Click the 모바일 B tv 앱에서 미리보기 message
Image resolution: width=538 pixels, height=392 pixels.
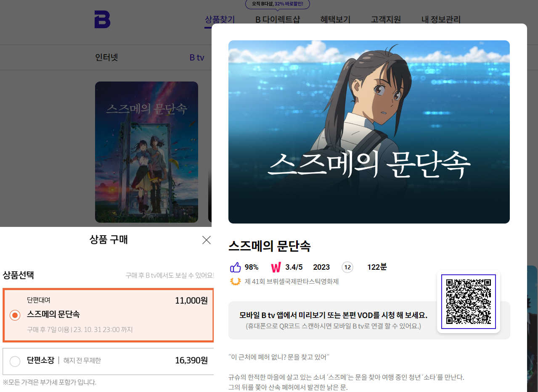tap(333, 316)
